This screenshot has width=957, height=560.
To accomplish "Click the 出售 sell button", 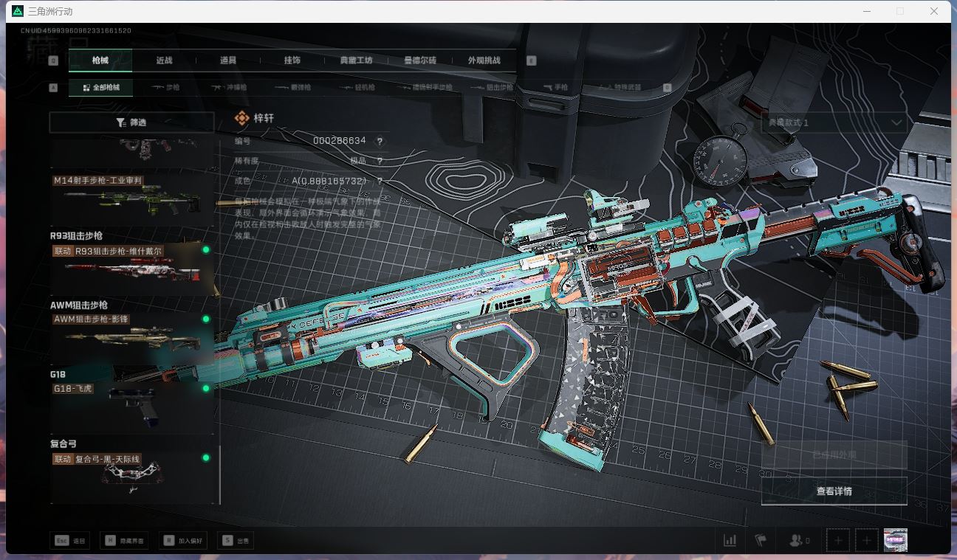I will (x=236, y=541).
